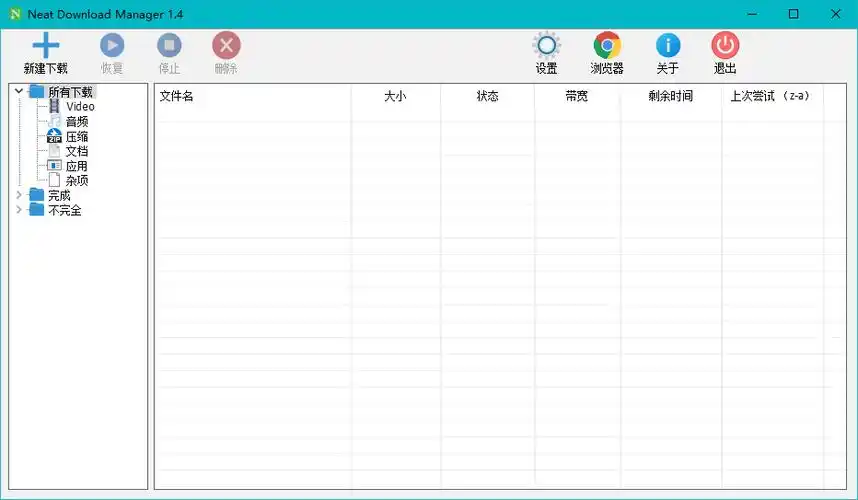Screen dimensions: 858x500
Task: Click the '设置' toolbar label
Action: click(547, 68)
